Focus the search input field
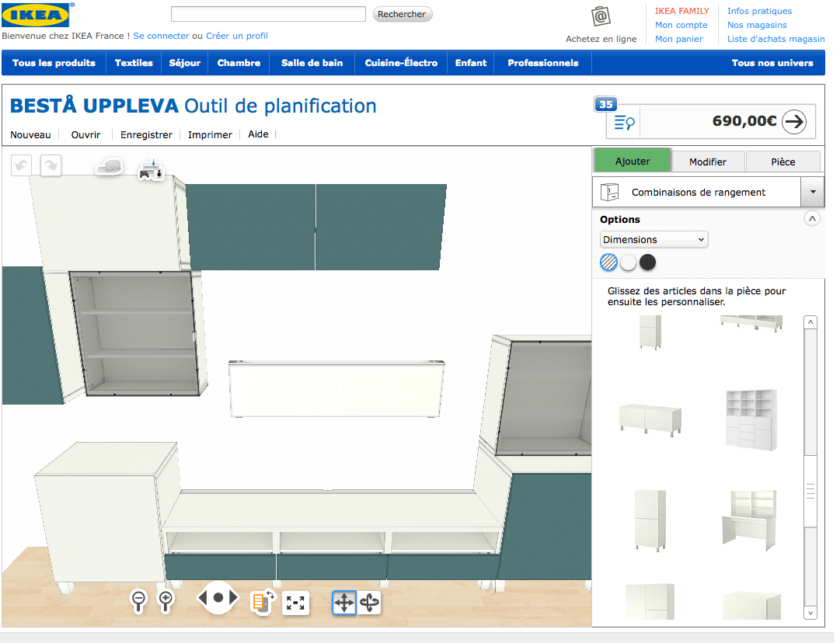Viewport: 840px width, 643px height. pos(268,14)
